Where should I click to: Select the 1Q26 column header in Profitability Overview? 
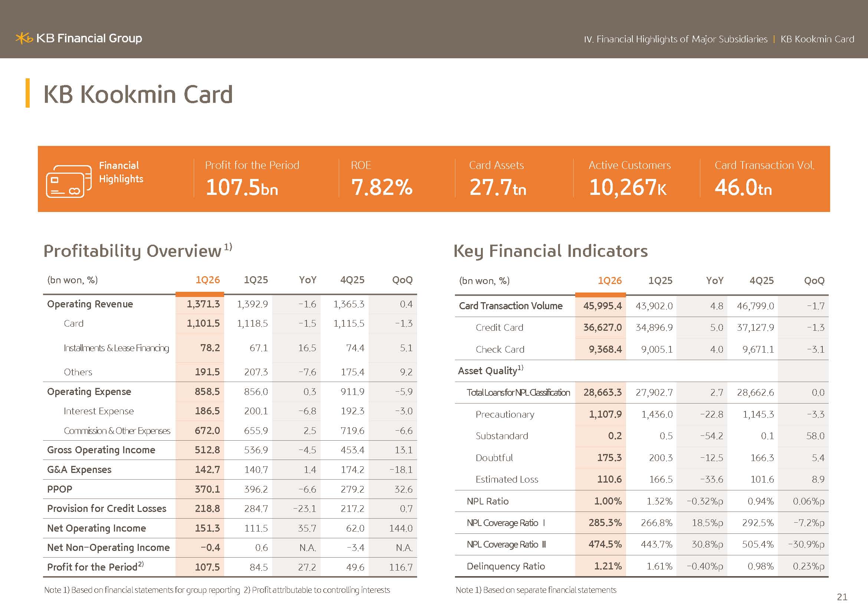coord(207,280)
